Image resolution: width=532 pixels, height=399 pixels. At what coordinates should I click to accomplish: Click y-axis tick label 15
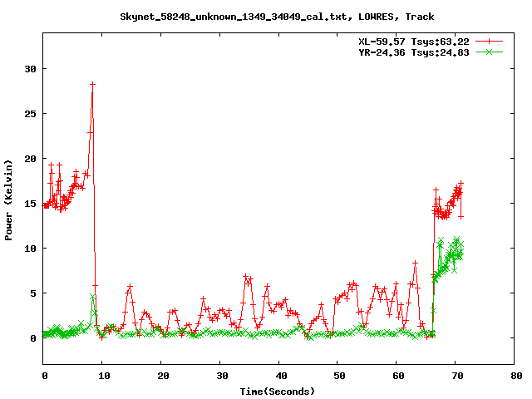(30, 204)
